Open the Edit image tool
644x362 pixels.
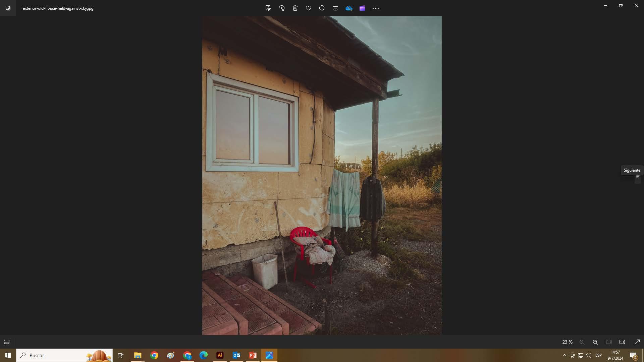coord(268,8)
